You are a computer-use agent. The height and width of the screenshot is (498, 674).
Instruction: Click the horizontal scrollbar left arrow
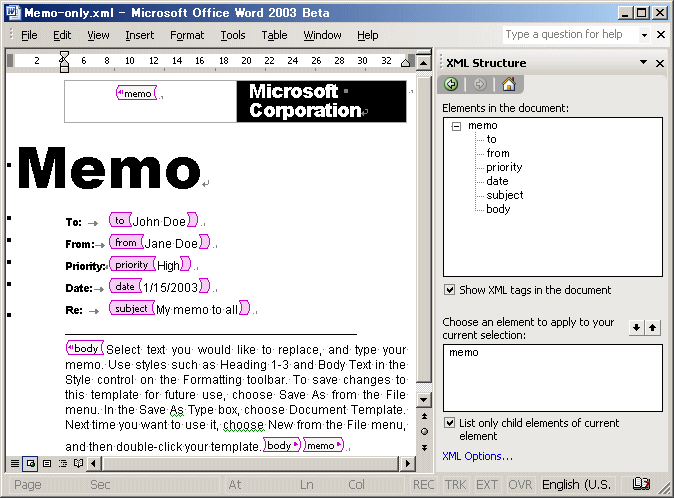(94, 463)
